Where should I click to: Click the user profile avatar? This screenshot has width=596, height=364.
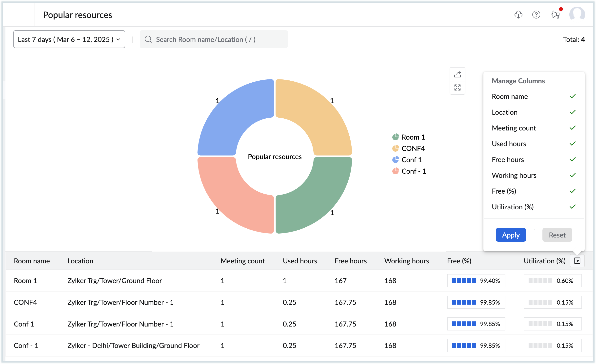[x=577, y=14]
